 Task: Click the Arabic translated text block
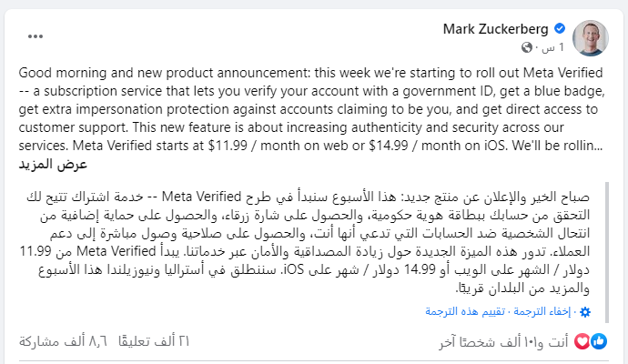[309, 241]
